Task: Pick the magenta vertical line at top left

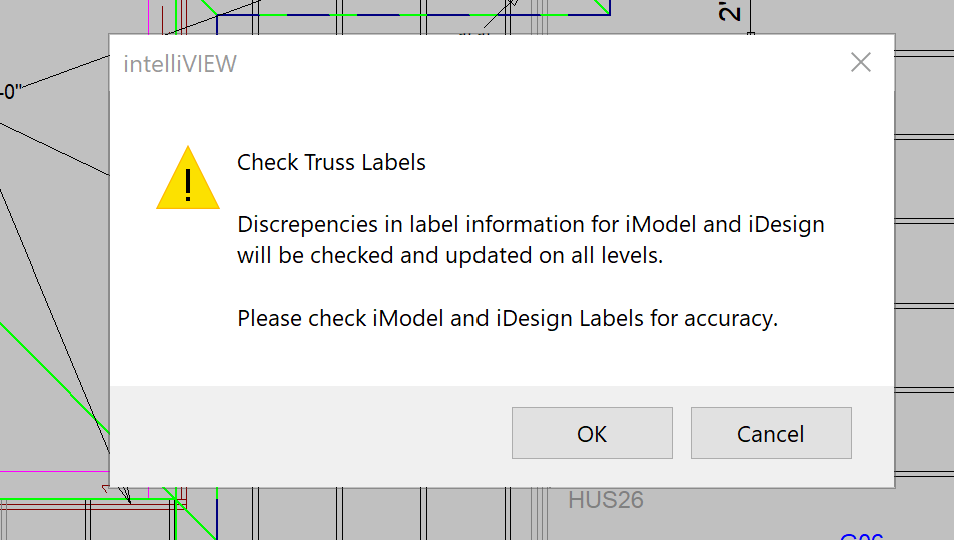Action: point(147,16)
